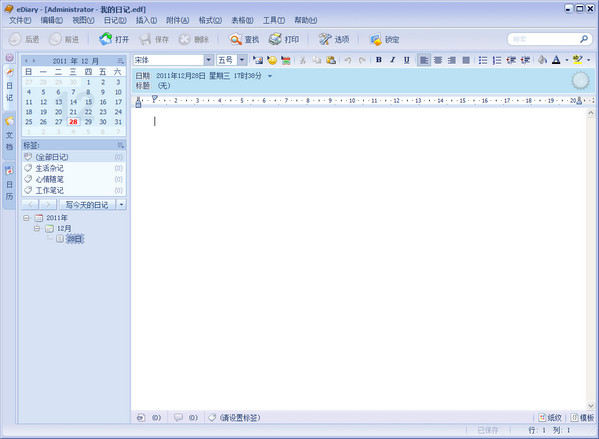Insert a picture using the image icon

point(258,60)
